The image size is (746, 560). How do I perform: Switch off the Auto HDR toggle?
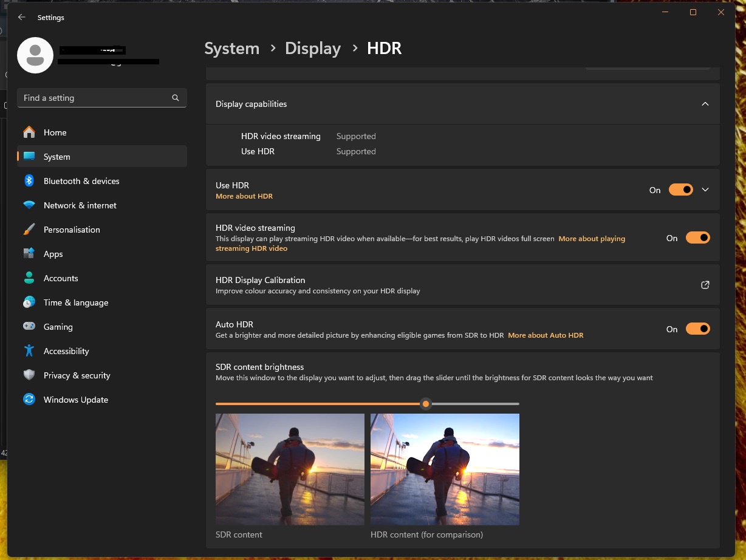(x=697, y=329)
